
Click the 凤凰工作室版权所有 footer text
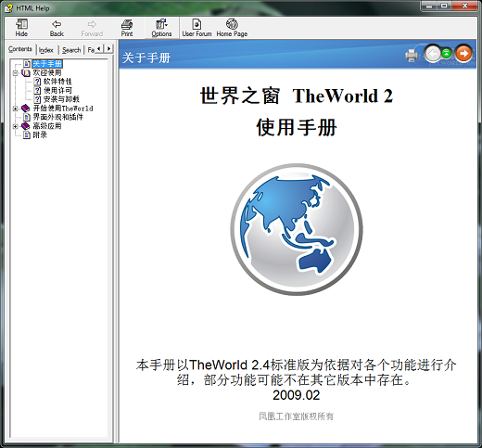coord(297,416)
